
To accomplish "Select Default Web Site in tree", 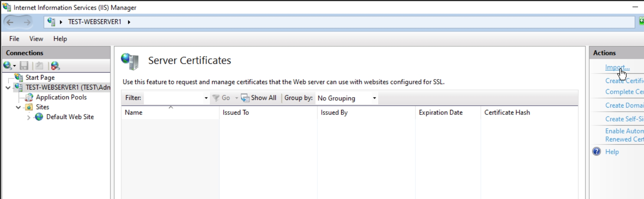I will coord(70,117).
